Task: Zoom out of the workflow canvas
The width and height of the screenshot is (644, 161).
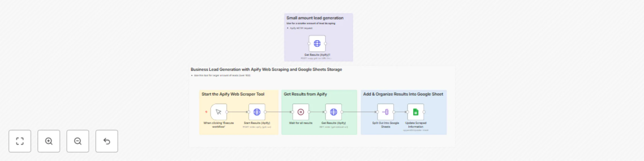Action: tap(78, 141)
